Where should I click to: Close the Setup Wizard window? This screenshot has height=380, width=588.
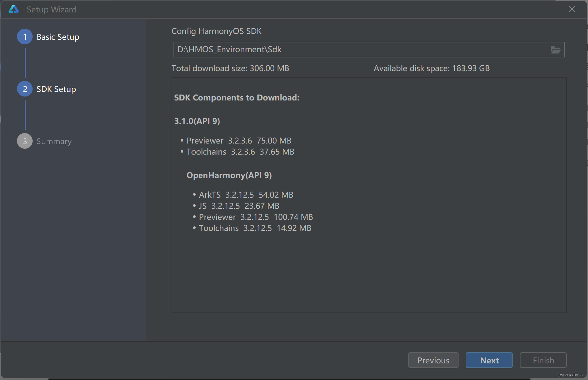(572, 9)
